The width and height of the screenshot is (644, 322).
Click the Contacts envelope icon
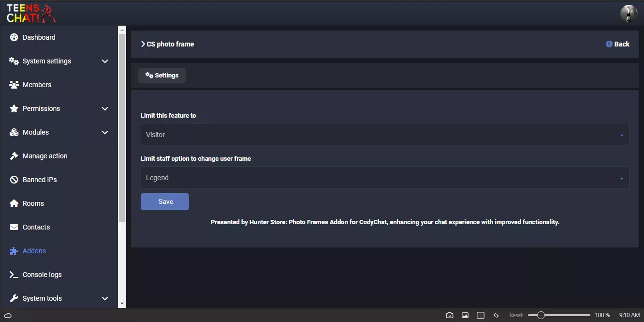(14, 227)
